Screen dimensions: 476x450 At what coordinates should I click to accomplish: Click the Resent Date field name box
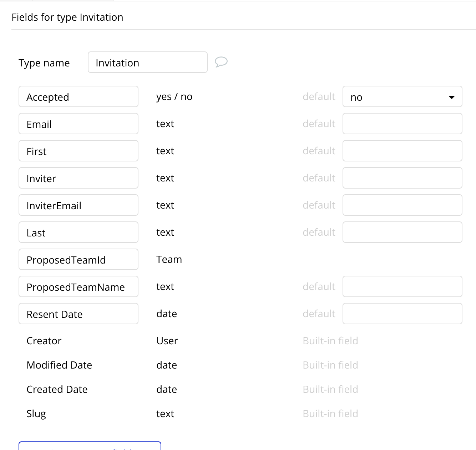tap(79, 314)
